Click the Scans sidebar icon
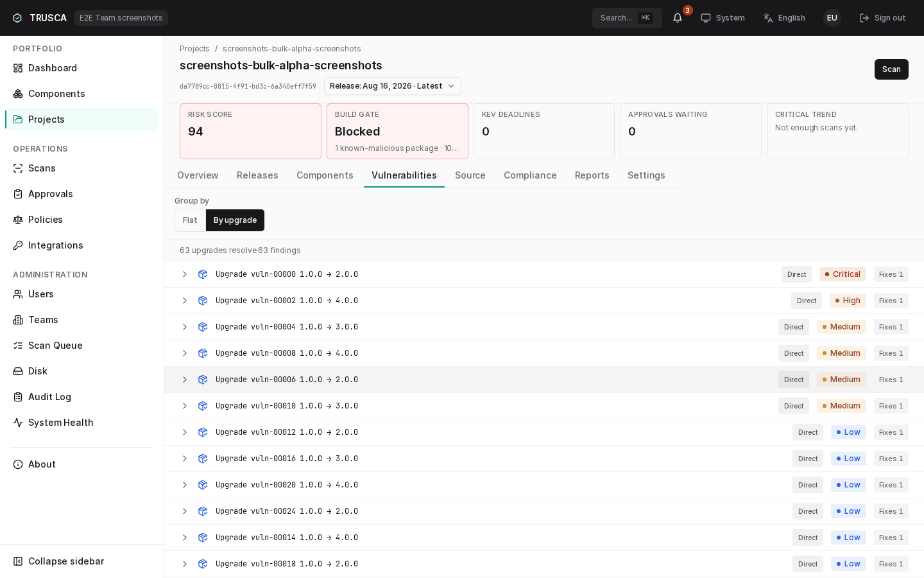The width and height of the screenshot is (924, 578). click(x=18, y=168)
